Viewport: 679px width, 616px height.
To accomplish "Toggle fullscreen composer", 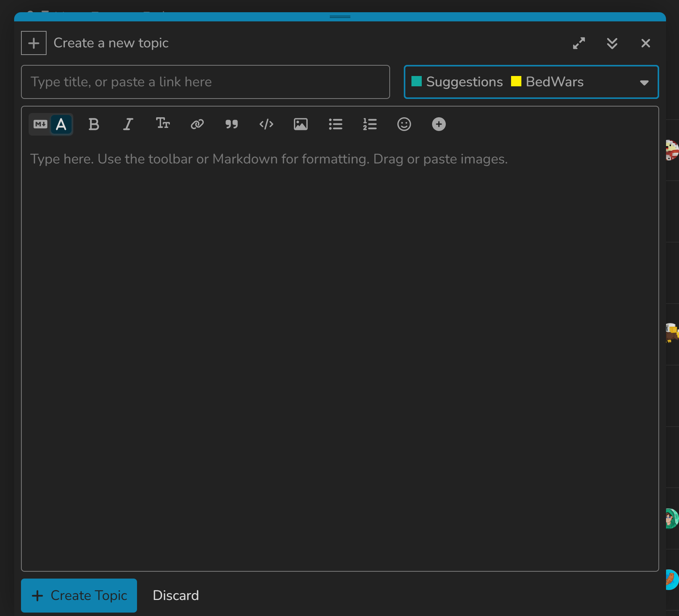I will [x=579, y=43].
